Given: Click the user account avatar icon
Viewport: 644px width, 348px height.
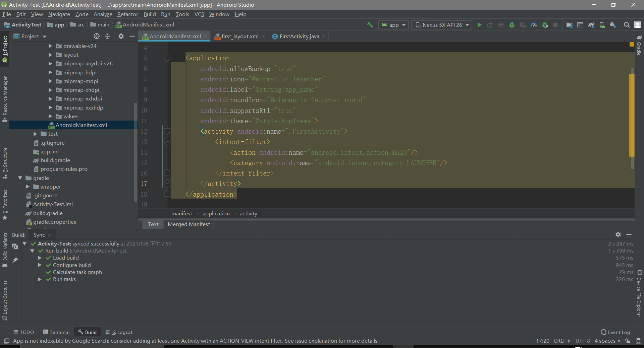Looking at the screenshot, I should point(638,25).
